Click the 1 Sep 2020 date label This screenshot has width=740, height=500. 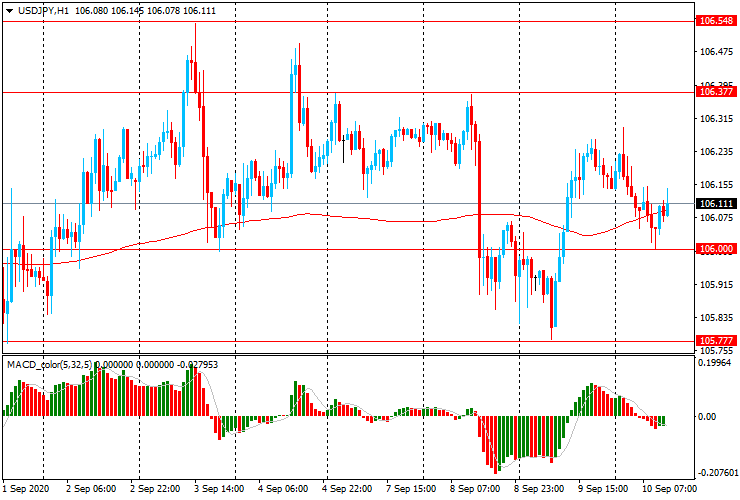(27, 490)
